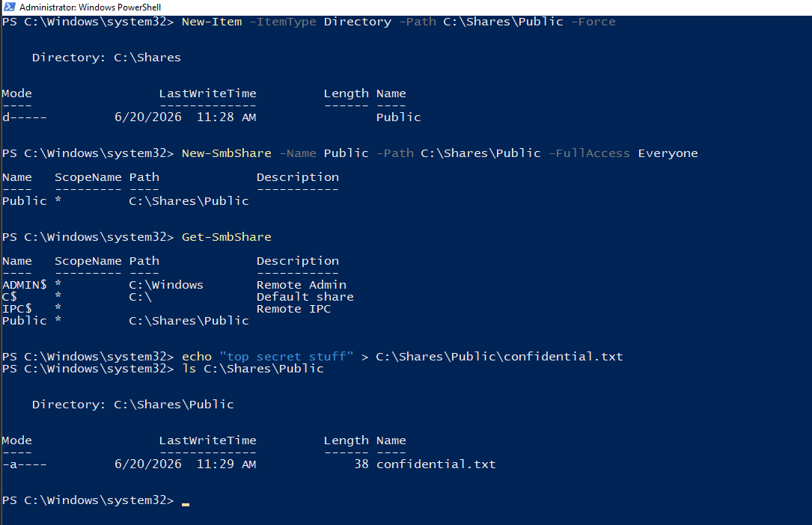Click the IPC$ share name row
The image size is (812, 525).
pos(166,309)
